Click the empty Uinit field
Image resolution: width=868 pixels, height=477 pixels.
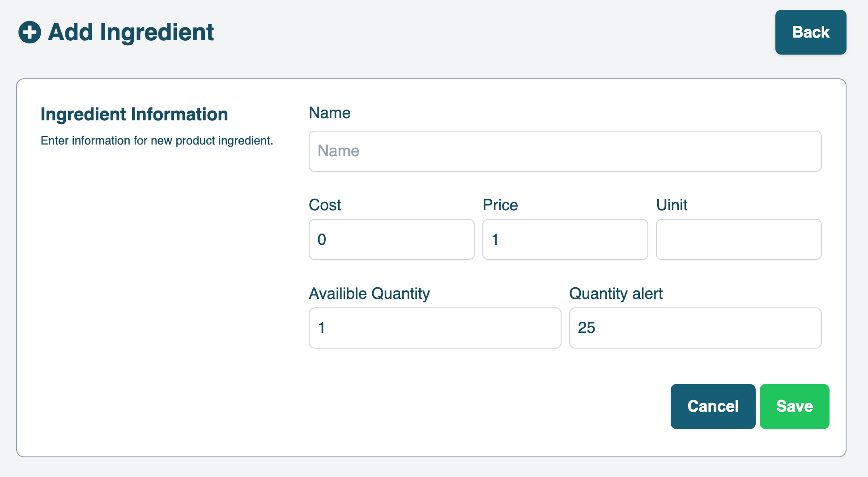pos(738,239)
